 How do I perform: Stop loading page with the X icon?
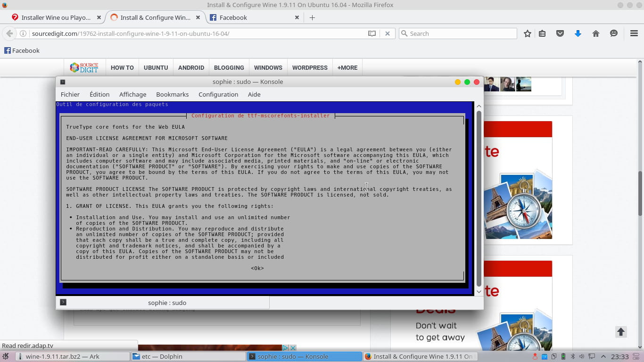[387, 33]
